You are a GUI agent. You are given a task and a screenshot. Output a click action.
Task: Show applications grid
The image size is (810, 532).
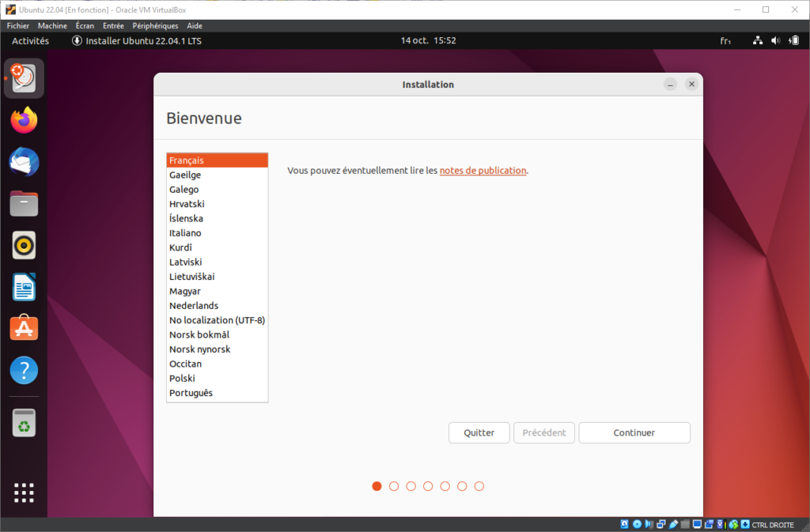(24, 492)
